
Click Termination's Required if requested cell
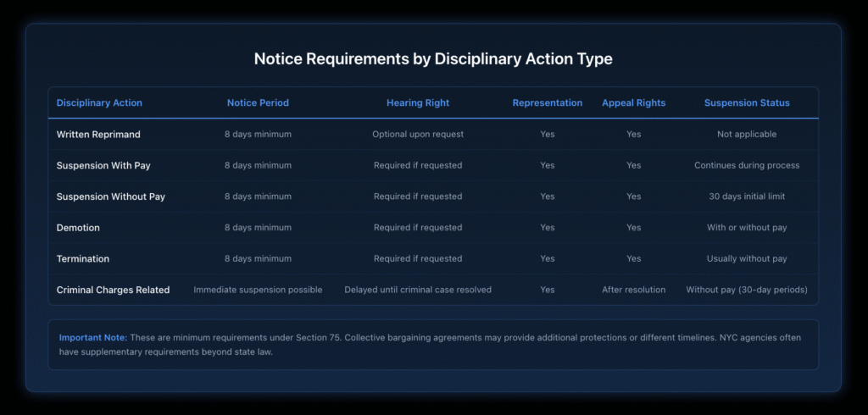(418, 258)
